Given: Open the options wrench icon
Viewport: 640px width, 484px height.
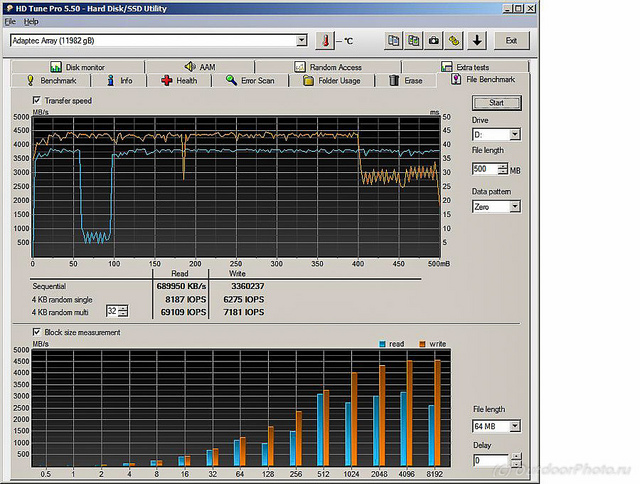Looking at the screenshot, I should pyautogui.click(x=454, y=41).
